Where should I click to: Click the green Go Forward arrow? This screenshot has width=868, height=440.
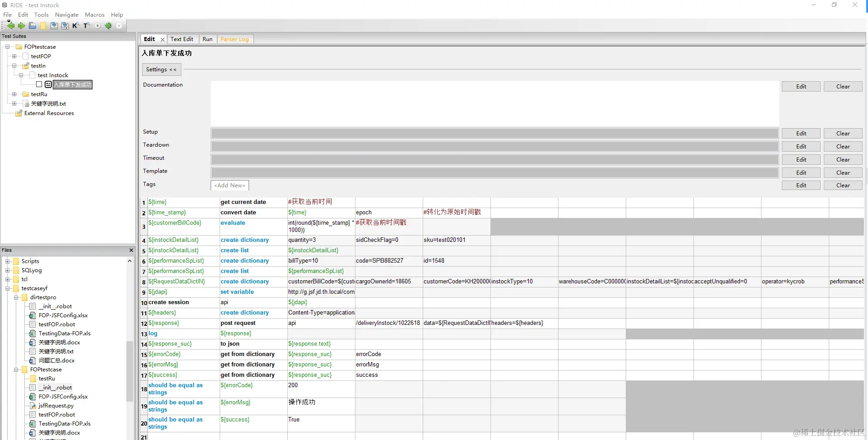21,26
